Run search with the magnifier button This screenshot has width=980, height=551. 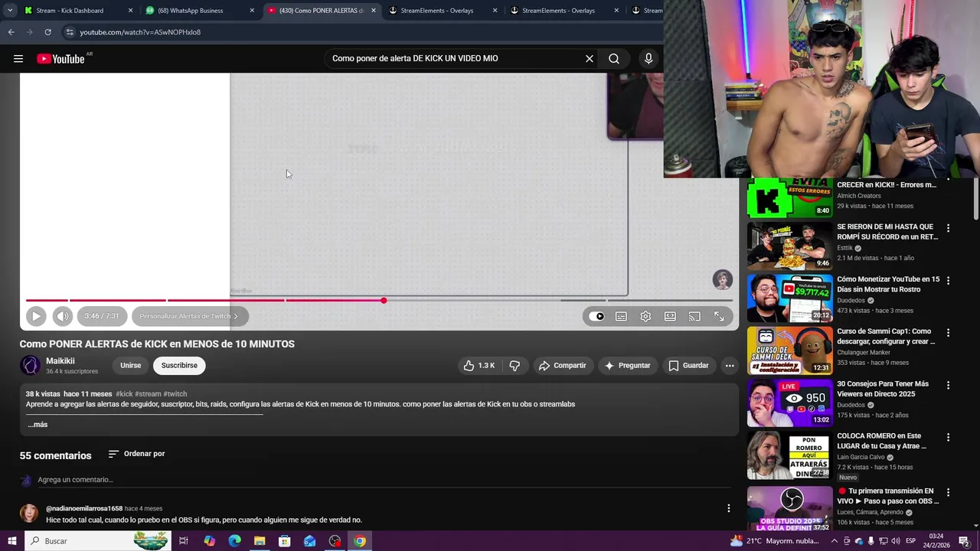point(614,59)
